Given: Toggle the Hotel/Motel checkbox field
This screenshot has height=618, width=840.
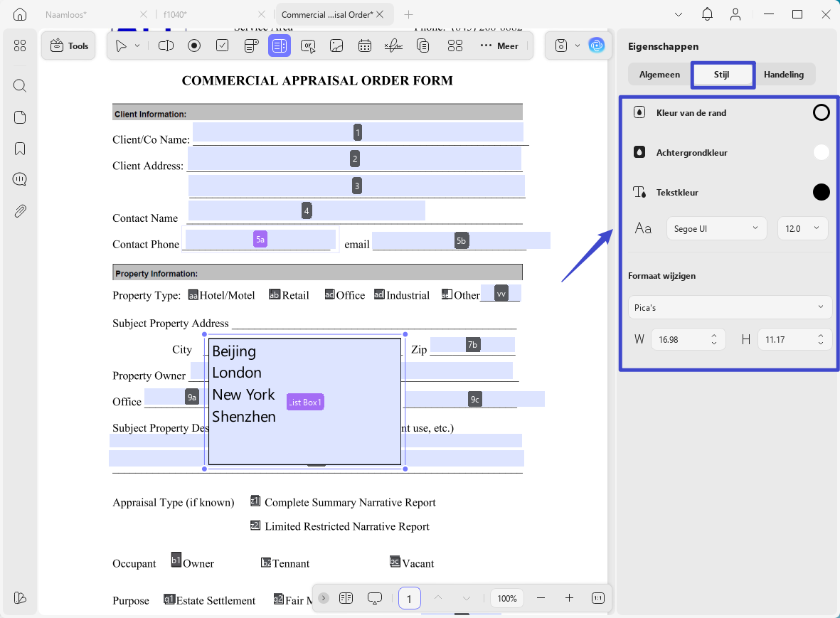Looking at the screenshot, I should 193,295.
